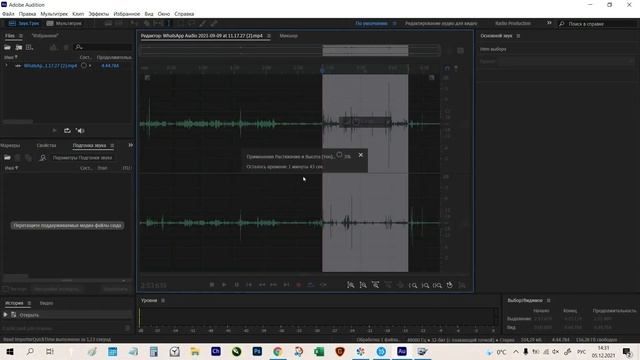Toggle Skip Selection in transport bar
The height and width of the screenshot is (360, 640).
(x=323, y=285)
